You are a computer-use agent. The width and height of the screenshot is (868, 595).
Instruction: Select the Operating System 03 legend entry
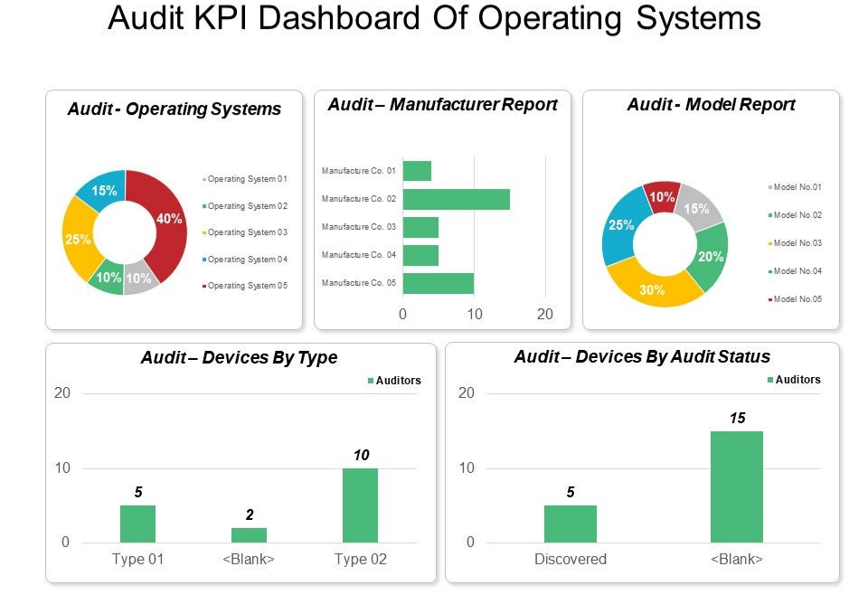click(x=246, y=232)
